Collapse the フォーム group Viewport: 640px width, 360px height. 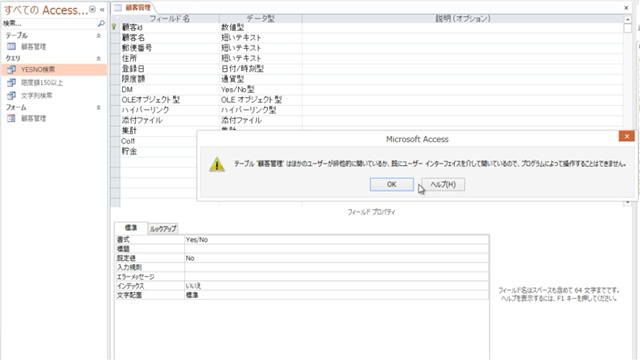pyautogui.click(x=98, y=107)
